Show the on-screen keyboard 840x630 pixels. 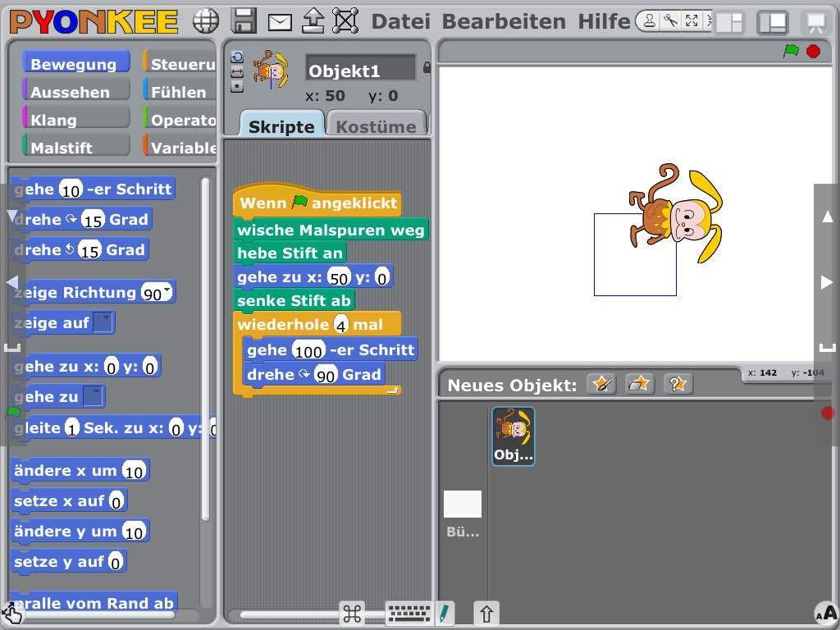[x=408, y=613]
